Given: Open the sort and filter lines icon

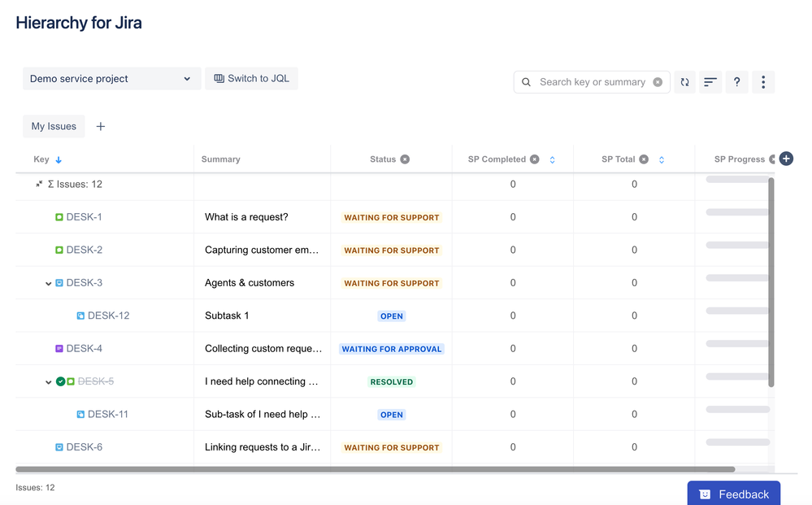Looking at the screenshot, I should click(x=710, y=82).
